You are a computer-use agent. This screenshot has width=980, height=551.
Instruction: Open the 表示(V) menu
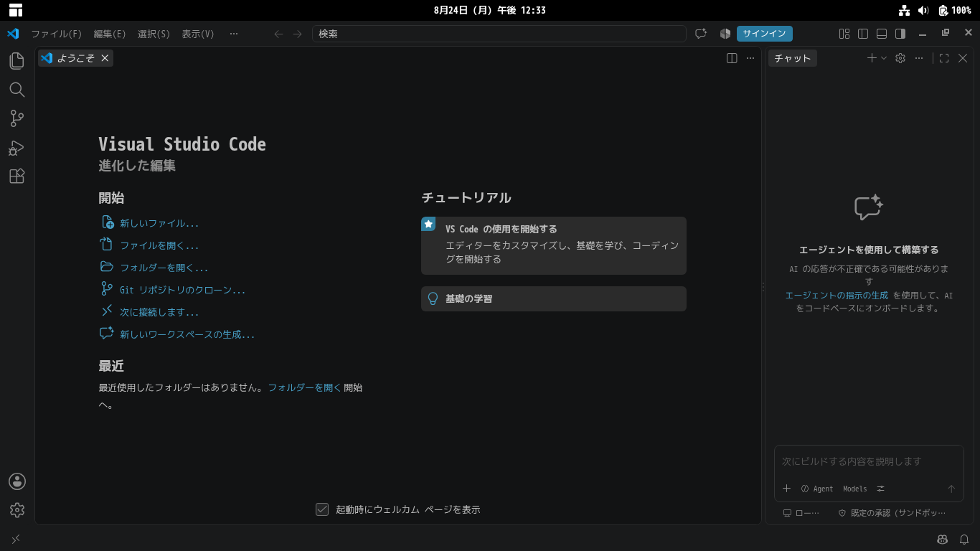click(198, 34)
